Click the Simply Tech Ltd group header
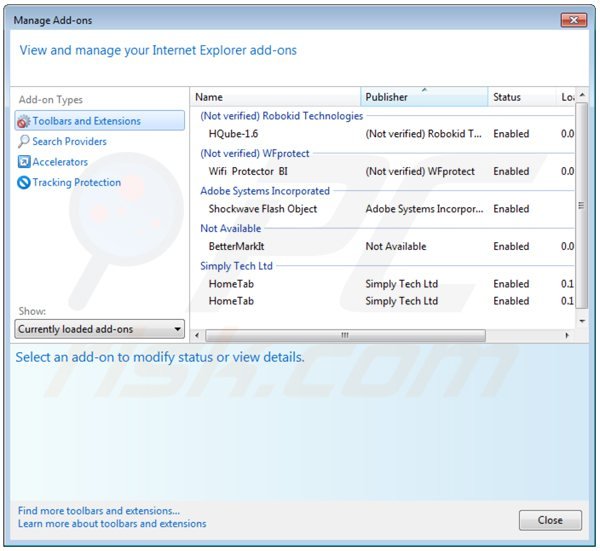Image resolution: width=600 pixels, height=551 pixels. pyautogui.click(x=236, y=266)
